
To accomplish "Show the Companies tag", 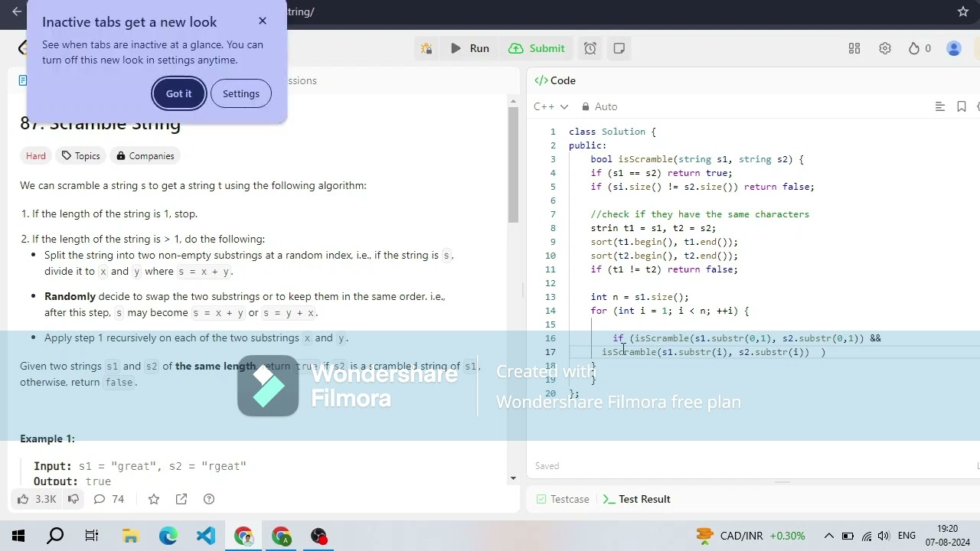I will pos(145,155).
